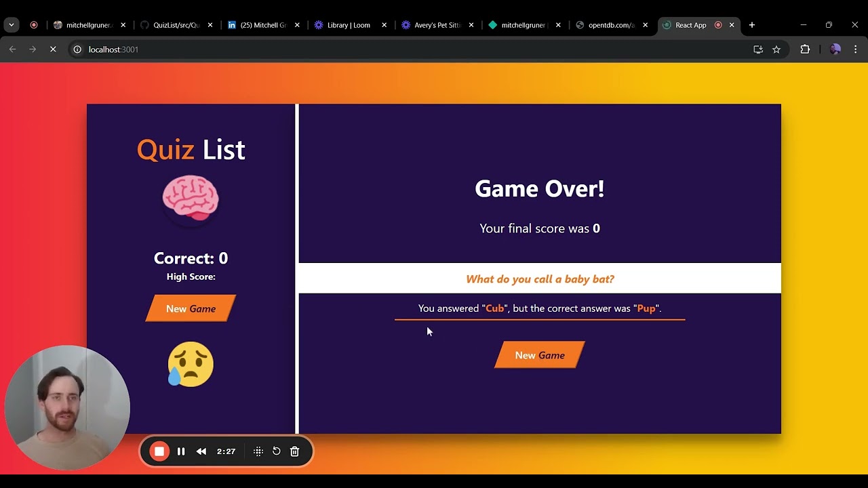Click the Loom recorder drag handle icon
Image resolution: width=868 pixels, height=488 pixels.
pos(258,451)
